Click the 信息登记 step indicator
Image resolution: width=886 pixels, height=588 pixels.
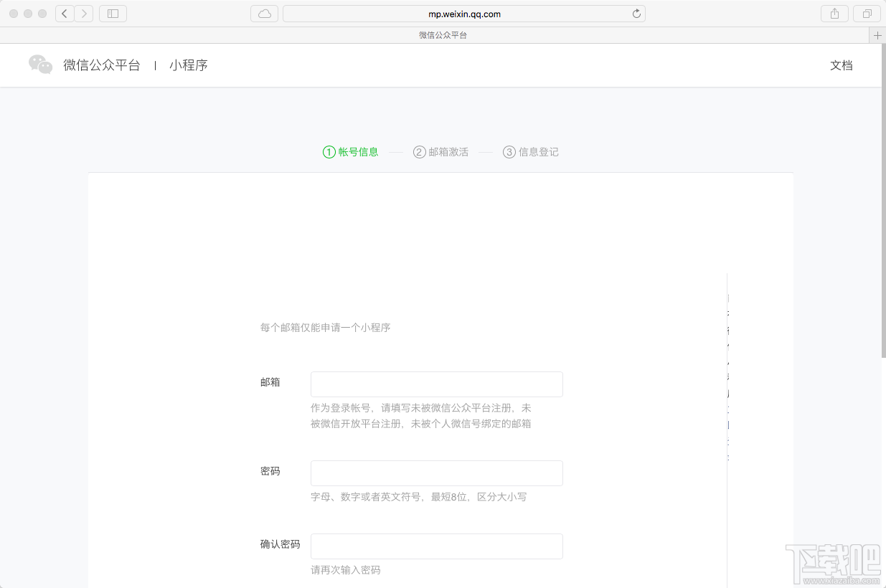pyautogui.click(x=531, y=152)
